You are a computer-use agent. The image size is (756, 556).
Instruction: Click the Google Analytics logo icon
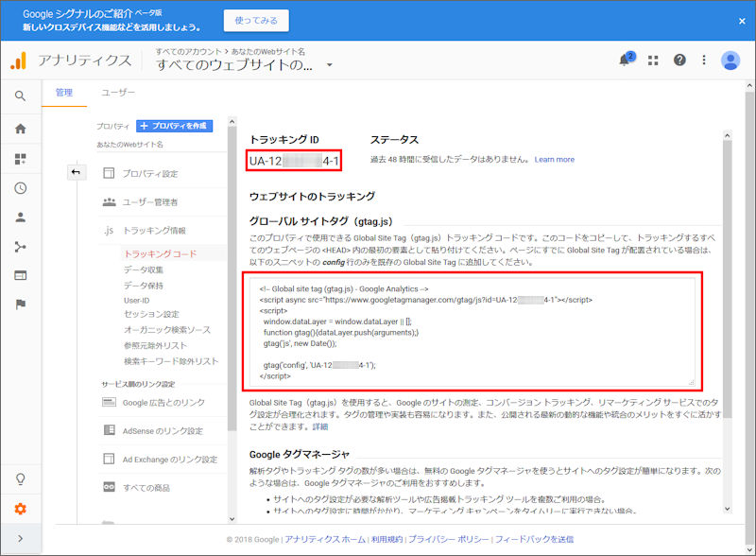[x=18, y=61]
